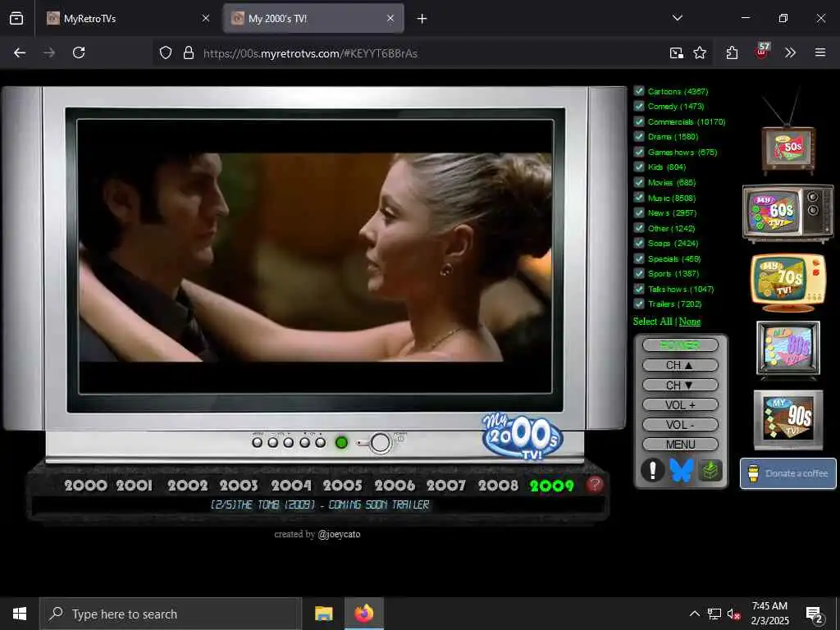Open the Firefox extensions puzzle icon
Screen dimensions: 840x630
click(732, 52)
